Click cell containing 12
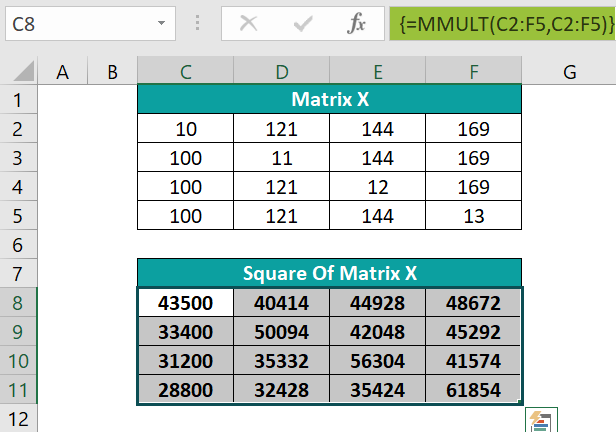 378,187
